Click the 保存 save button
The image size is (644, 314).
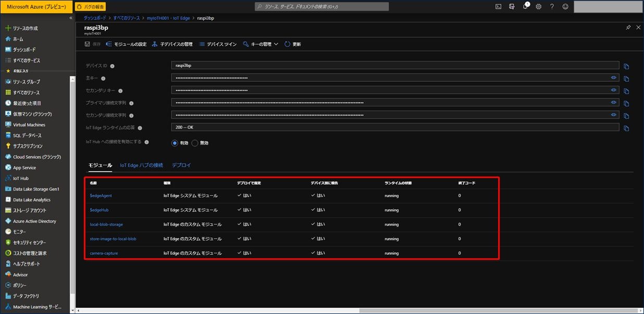click(x=93, y=44)
